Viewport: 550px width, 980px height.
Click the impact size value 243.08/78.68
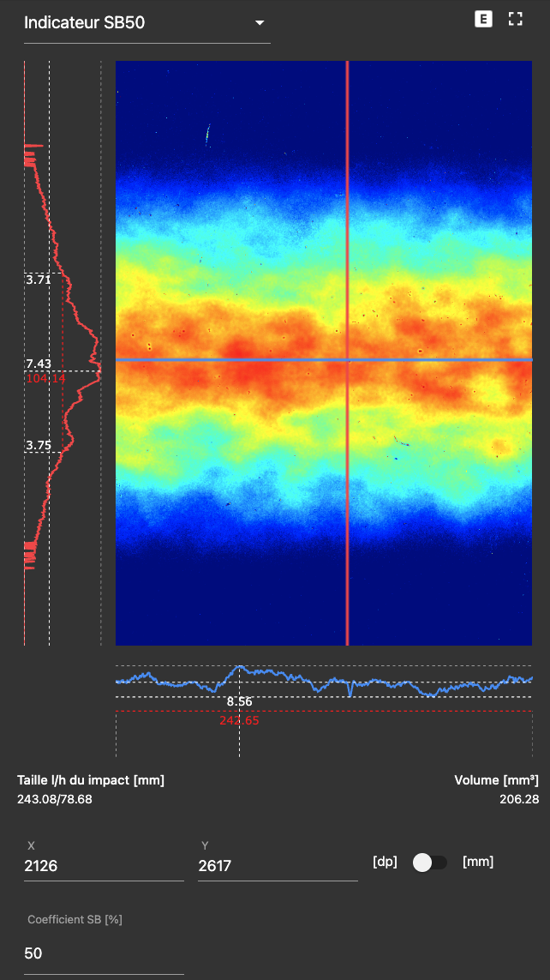[55, 799]
